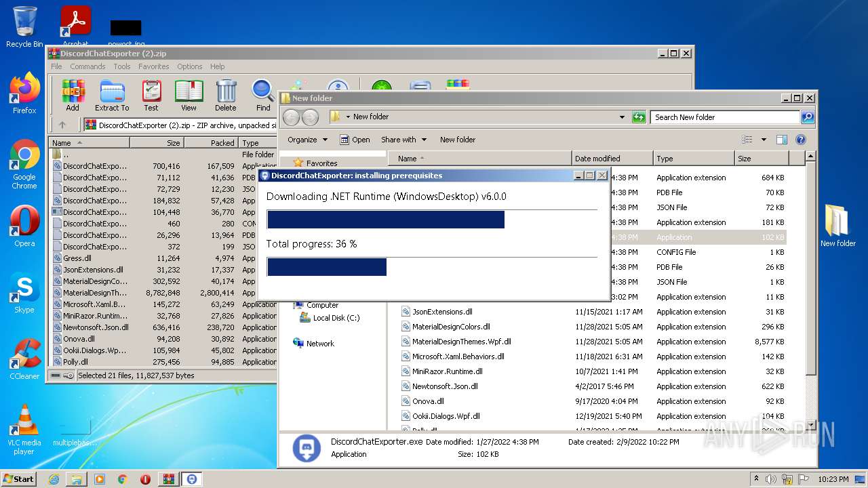
Task: Click the .NET Runtime download progress bar
Action: pos(432,220)
